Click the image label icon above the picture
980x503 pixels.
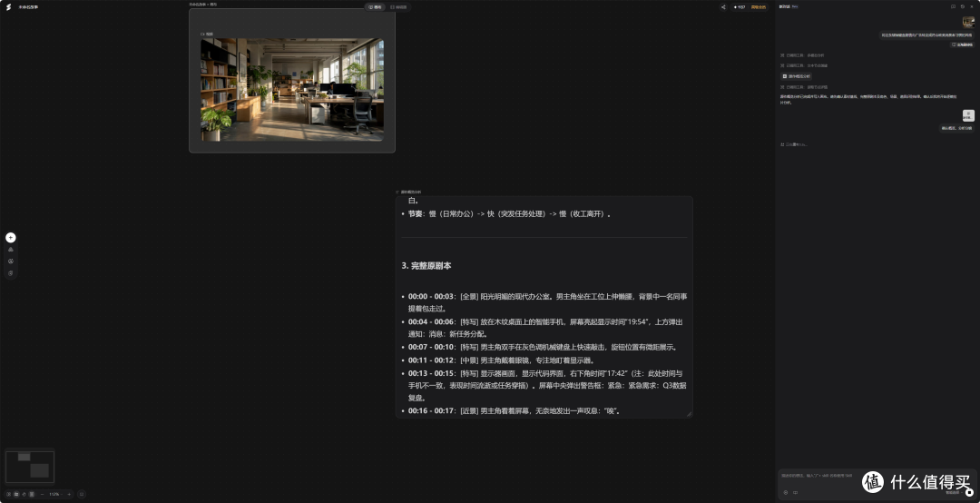pos(202,34)
